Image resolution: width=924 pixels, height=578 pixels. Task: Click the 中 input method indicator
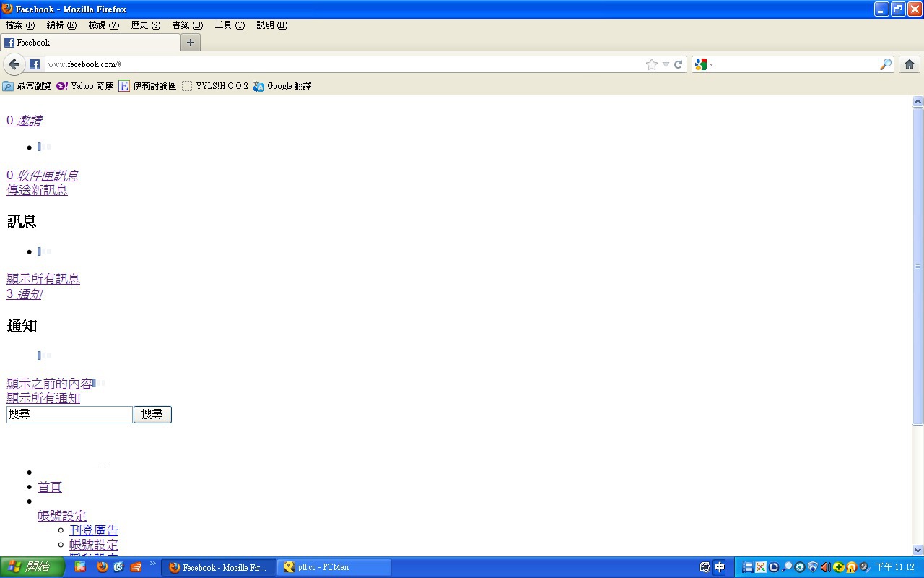coord(719,567)
